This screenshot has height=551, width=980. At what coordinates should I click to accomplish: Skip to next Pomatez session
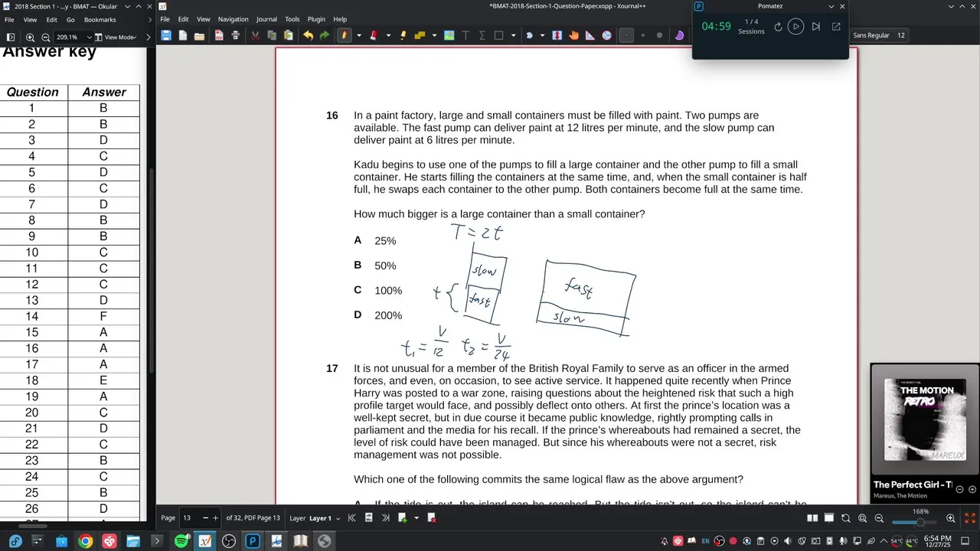[816, 27]
